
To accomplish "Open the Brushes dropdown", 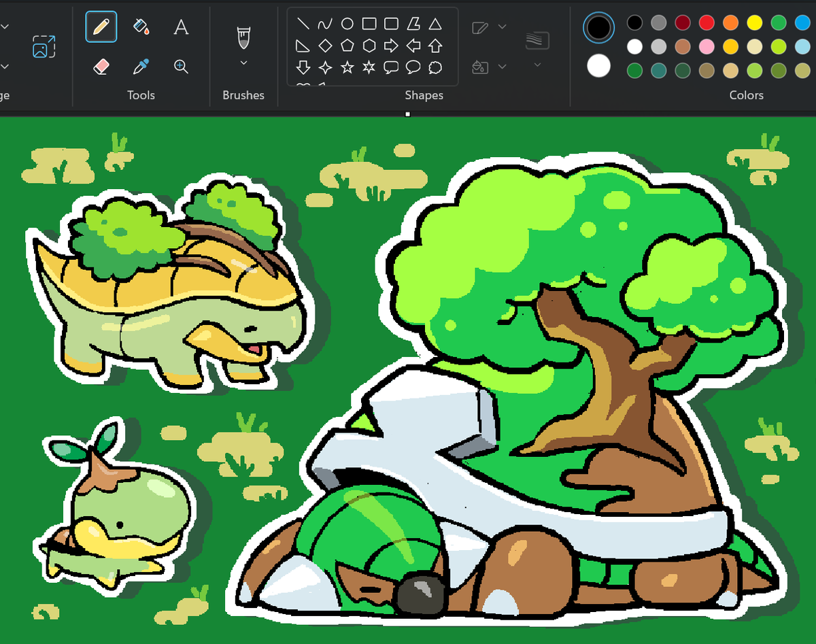I will coord(243,63).
